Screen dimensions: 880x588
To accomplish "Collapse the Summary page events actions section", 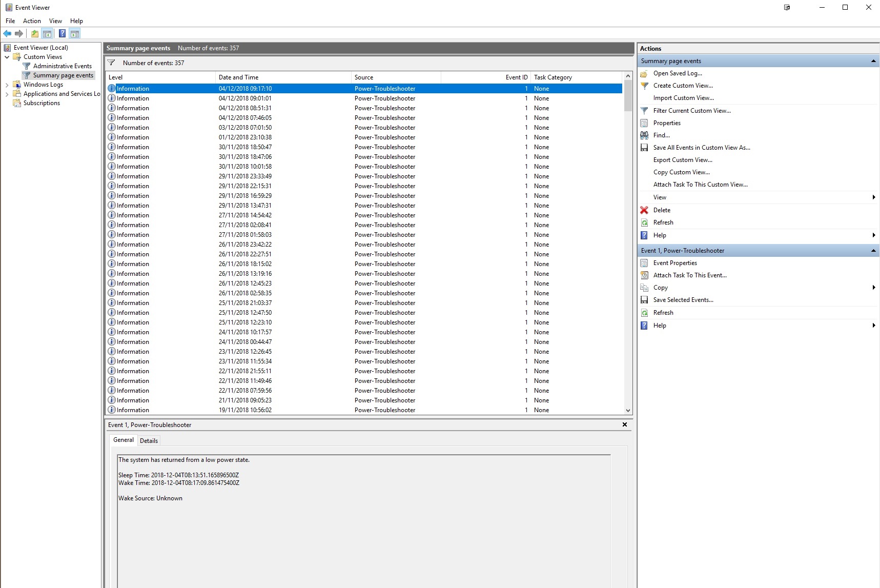I will 873,61.
